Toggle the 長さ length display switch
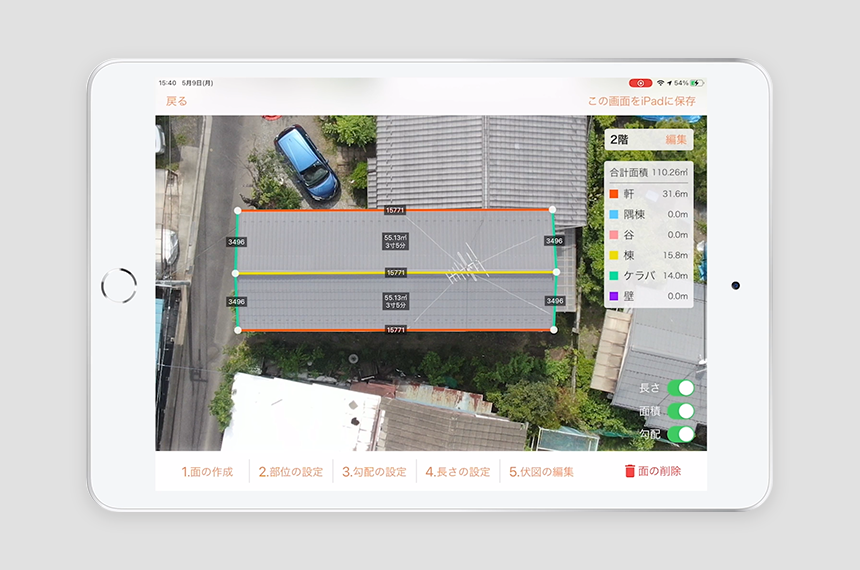The height and width of the screenshot is (570, 860). (x=680, y=388)
